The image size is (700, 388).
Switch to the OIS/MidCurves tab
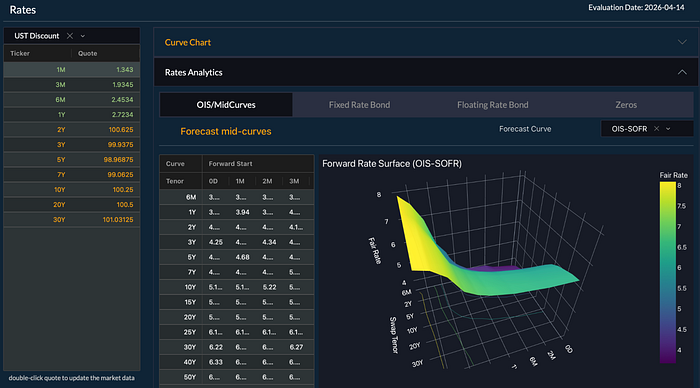point(226,105)
